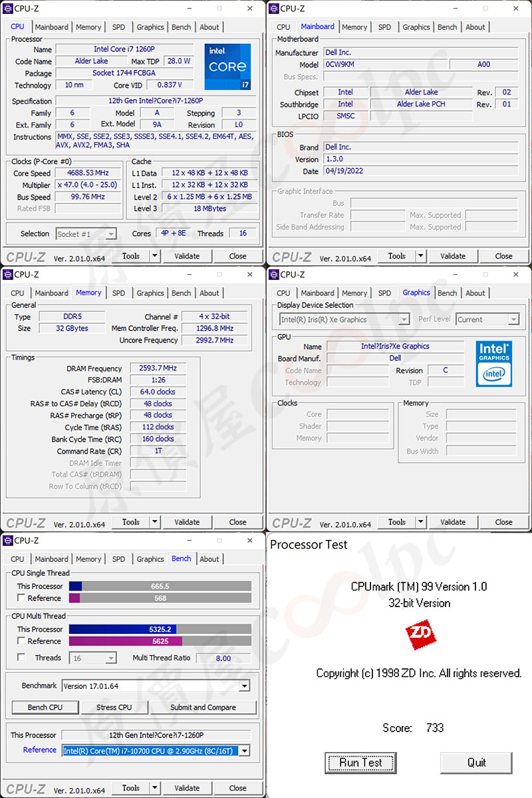Viewport: 532px width, 798px height.
Task: Close the Mainboard-tab CPU-Z window using title bar X
Action: click(516, 9)
